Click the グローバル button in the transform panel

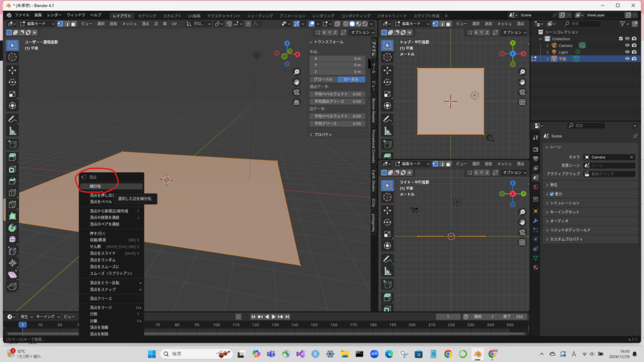323,79
